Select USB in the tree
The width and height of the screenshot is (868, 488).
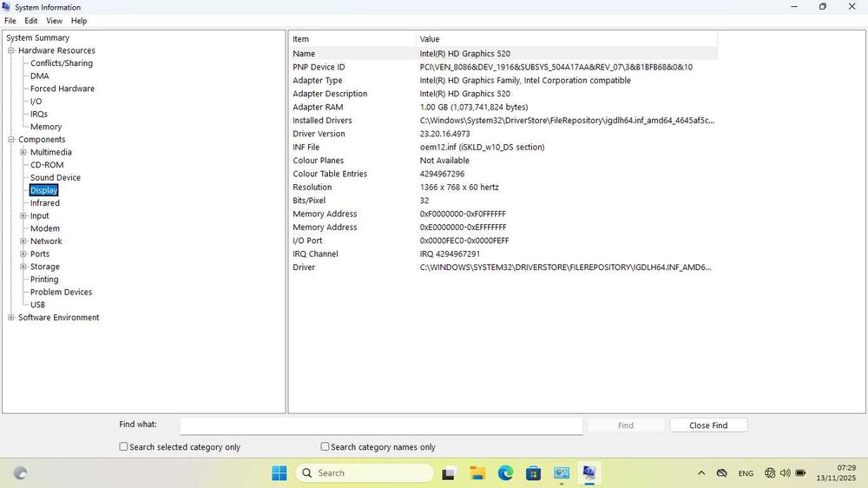[37, 305]
